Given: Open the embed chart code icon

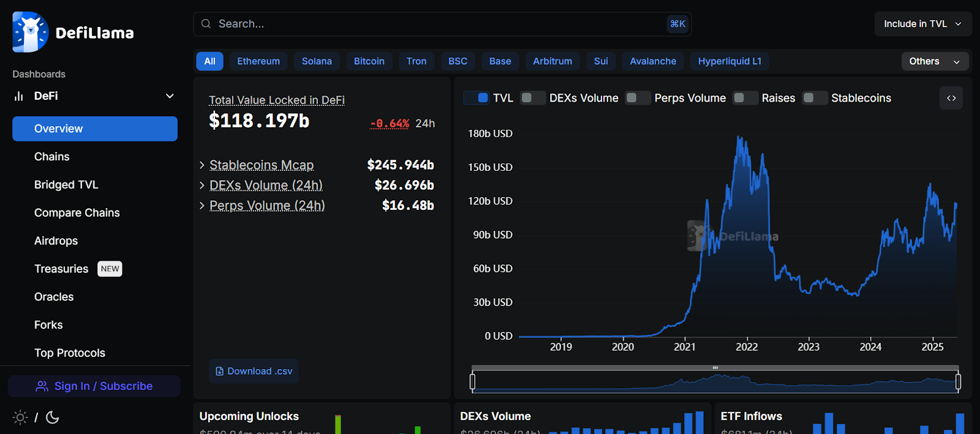Looking at the screenshot, I should [951, 98].
